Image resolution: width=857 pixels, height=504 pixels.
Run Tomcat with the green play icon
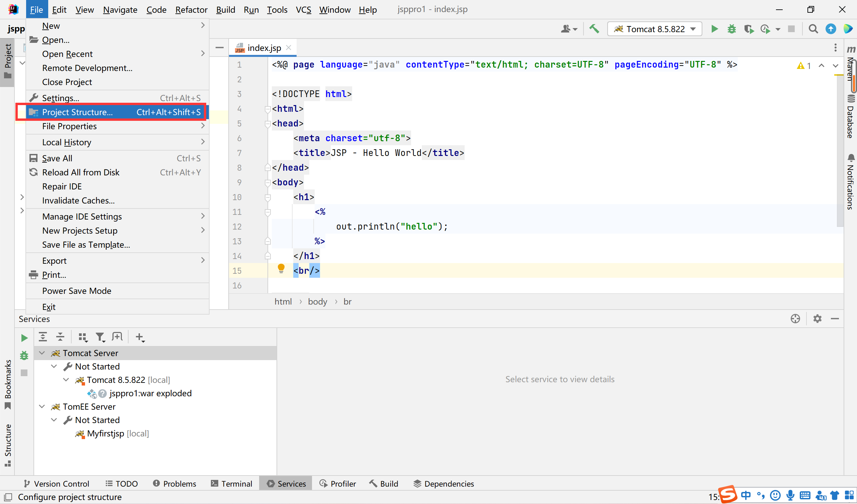[714, 29]
